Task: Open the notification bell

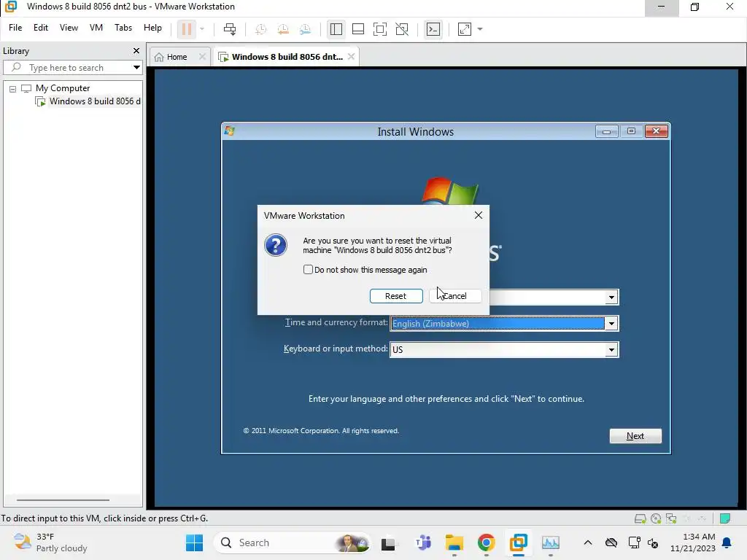Action: click(x=727, y=542)
